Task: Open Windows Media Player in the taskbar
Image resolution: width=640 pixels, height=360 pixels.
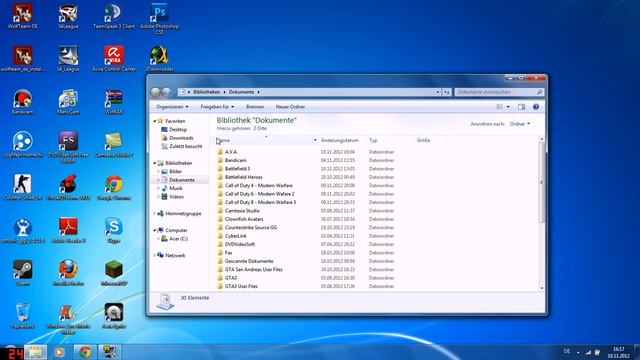Action: click(x=60, y=352)
